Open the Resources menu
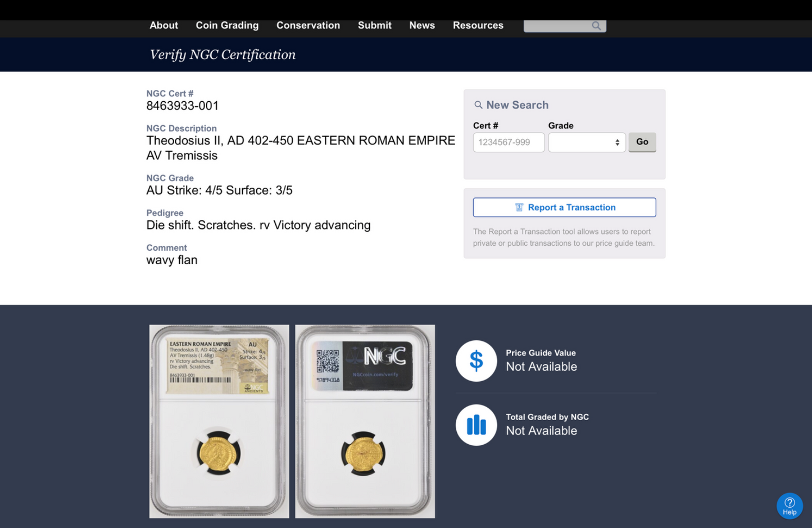This screenshot has width=812, height=528. click(x=478, y=25)
